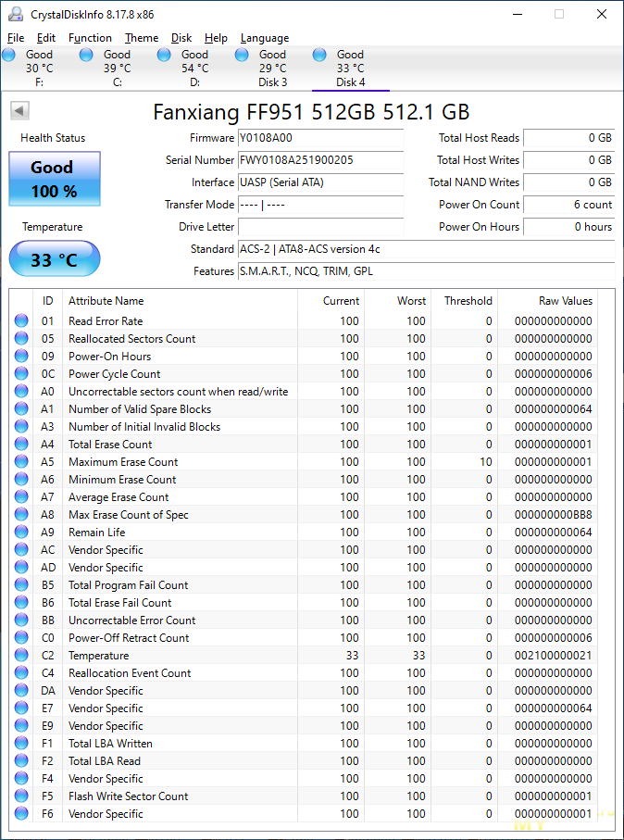Image resolution: width=624 pixels, height=840 pixels.
Task: Click the status orb for Read Error Rate
Action: click(x=21, y=320)
